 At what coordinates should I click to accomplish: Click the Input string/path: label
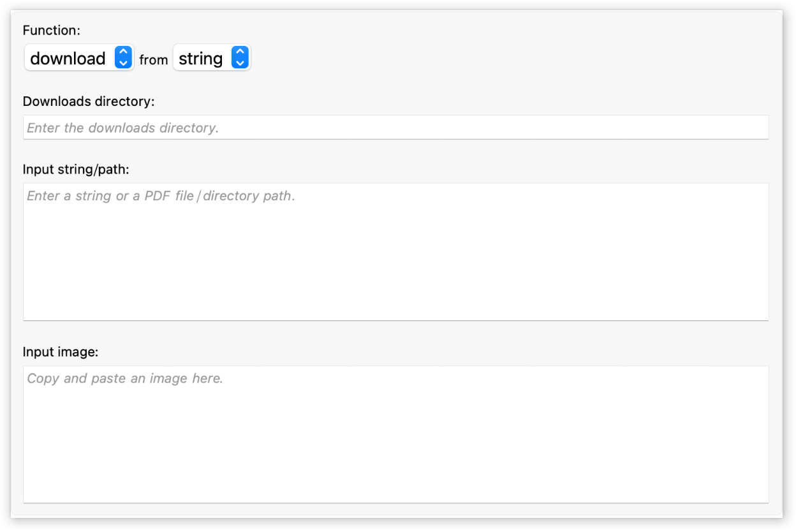[76, 169]
